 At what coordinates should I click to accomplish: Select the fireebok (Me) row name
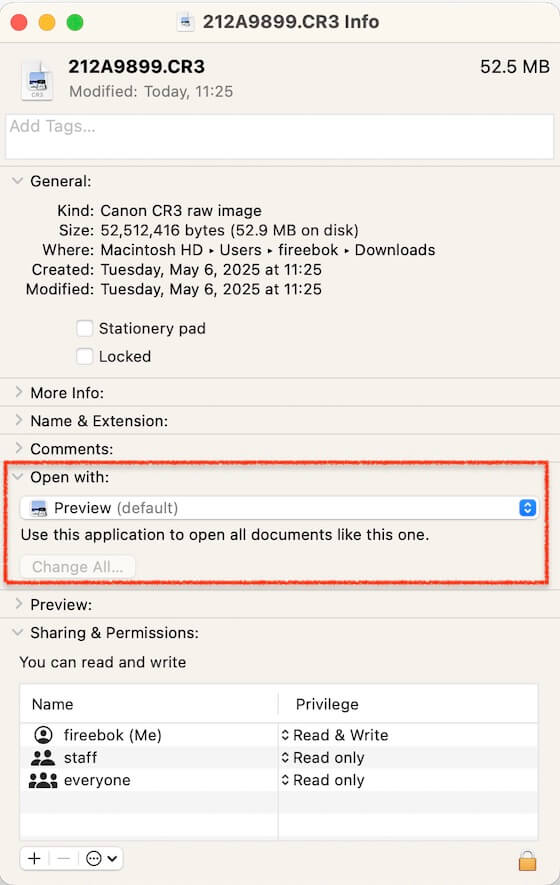pos(112,735)
